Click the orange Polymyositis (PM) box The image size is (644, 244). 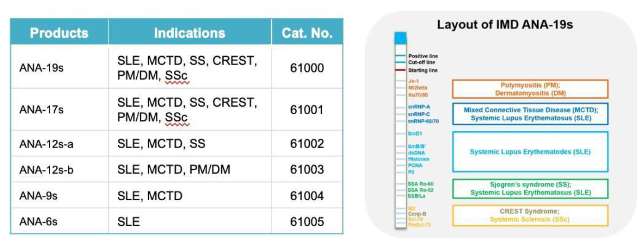click(x=530, y=89)
